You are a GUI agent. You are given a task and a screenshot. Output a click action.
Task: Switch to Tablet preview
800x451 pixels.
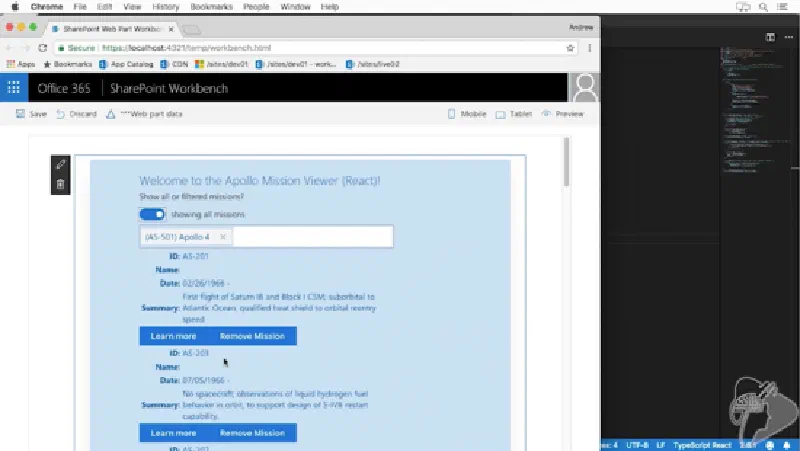tap(514, 114)
